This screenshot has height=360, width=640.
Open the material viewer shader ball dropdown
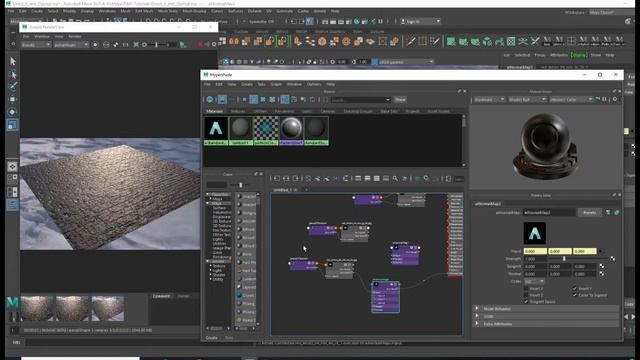527,100
